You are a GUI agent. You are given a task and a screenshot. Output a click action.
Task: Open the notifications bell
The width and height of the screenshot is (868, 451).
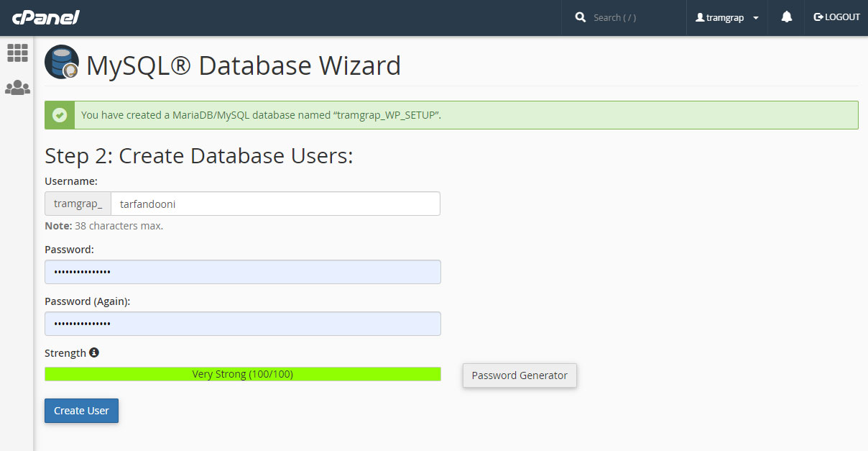(787, 17)
